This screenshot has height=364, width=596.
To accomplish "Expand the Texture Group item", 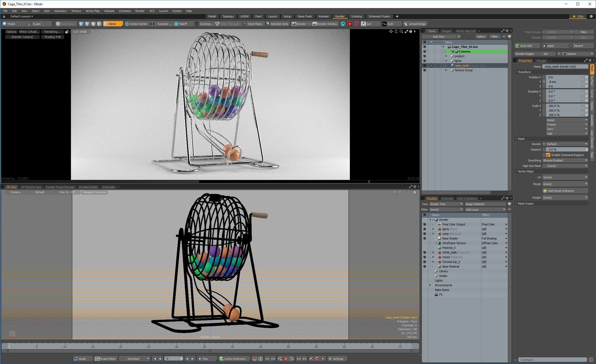I will 447,70.
